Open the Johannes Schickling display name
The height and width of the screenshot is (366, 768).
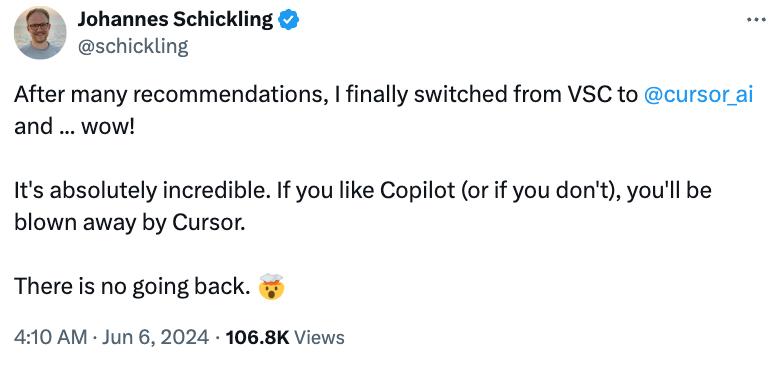point(175,20)
